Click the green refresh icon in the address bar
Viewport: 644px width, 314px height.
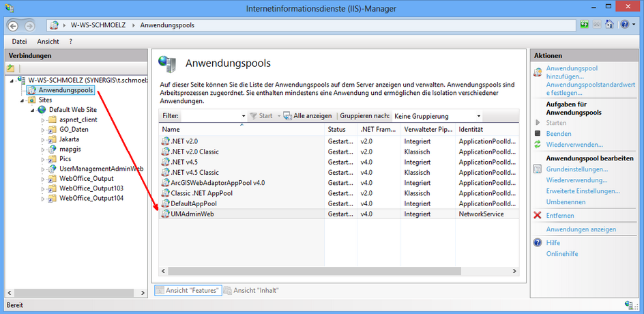coord(584,25)
